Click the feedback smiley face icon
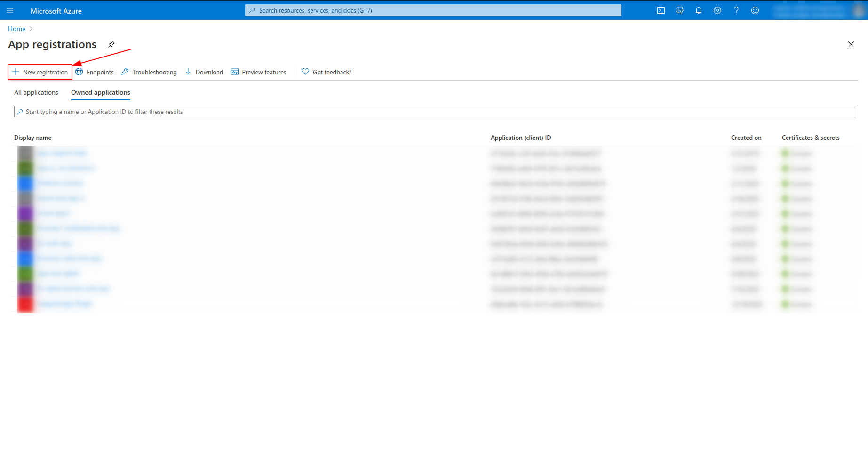 (x=755, y=10)
